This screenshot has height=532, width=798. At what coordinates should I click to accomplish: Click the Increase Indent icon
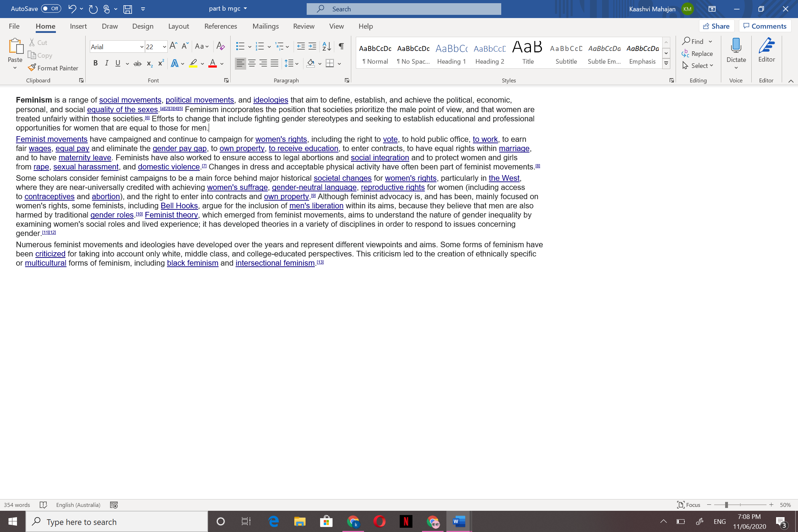coord(312,46)
